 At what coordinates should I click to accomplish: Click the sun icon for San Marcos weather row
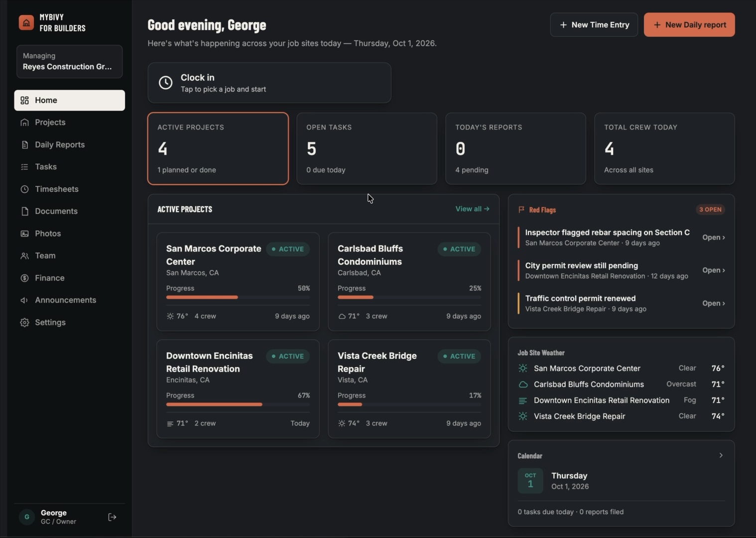coord(523,368)
